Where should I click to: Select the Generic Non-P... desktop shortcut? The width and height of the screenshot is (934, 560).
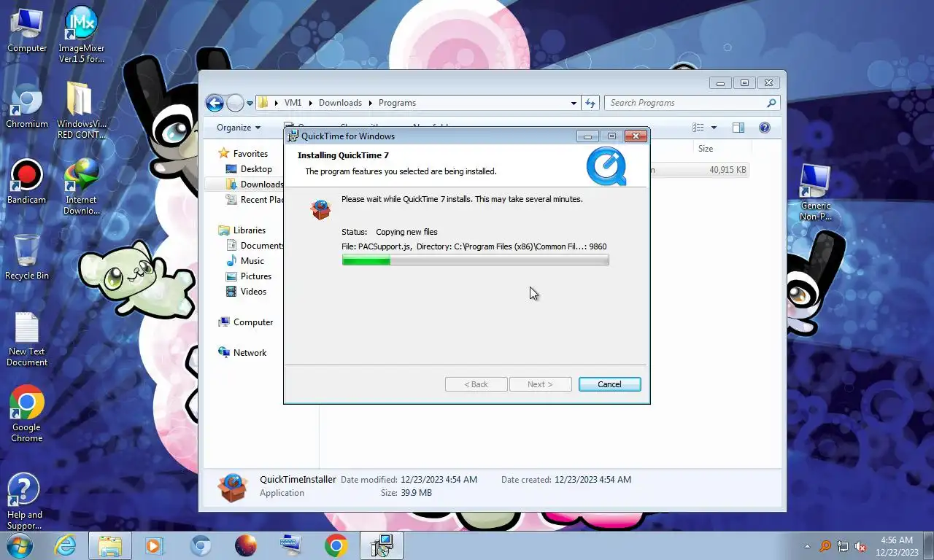click(x=815, y=192)
